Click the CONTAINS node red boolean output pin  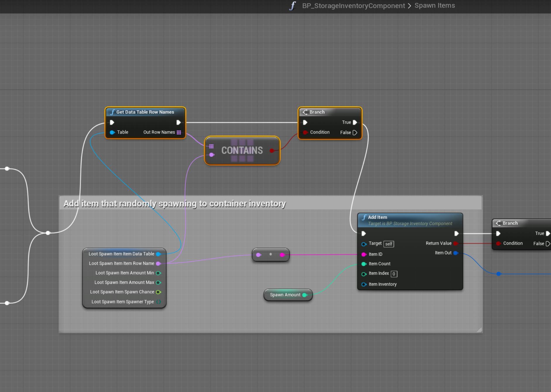272,151
